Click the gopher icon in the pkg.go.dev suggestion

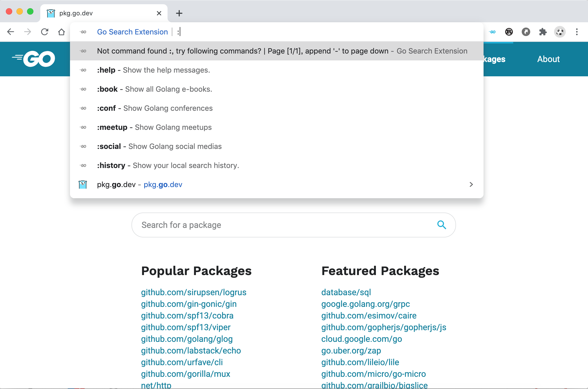(x=83, y=184)
